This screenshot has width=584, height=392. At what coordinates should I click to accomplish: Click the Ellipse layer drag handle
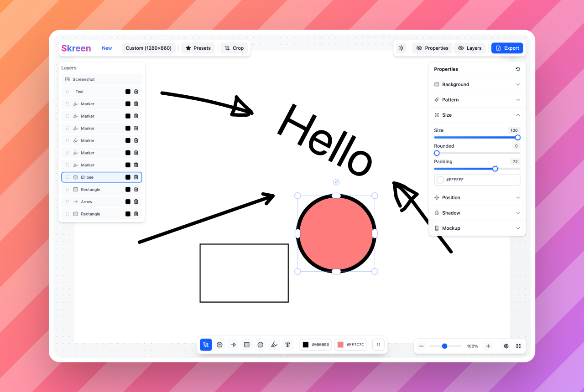point(68,177)
